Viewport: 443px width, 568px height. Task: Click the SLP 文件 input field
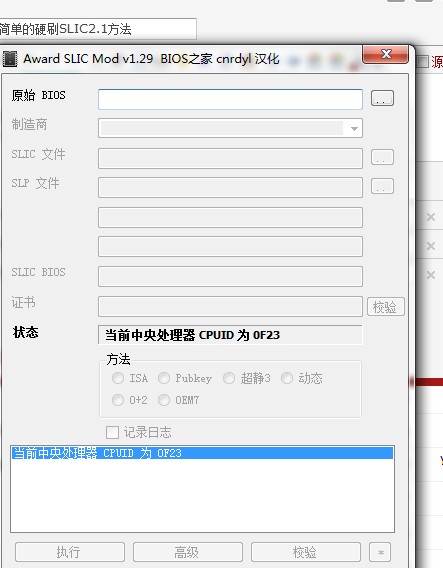230,187
